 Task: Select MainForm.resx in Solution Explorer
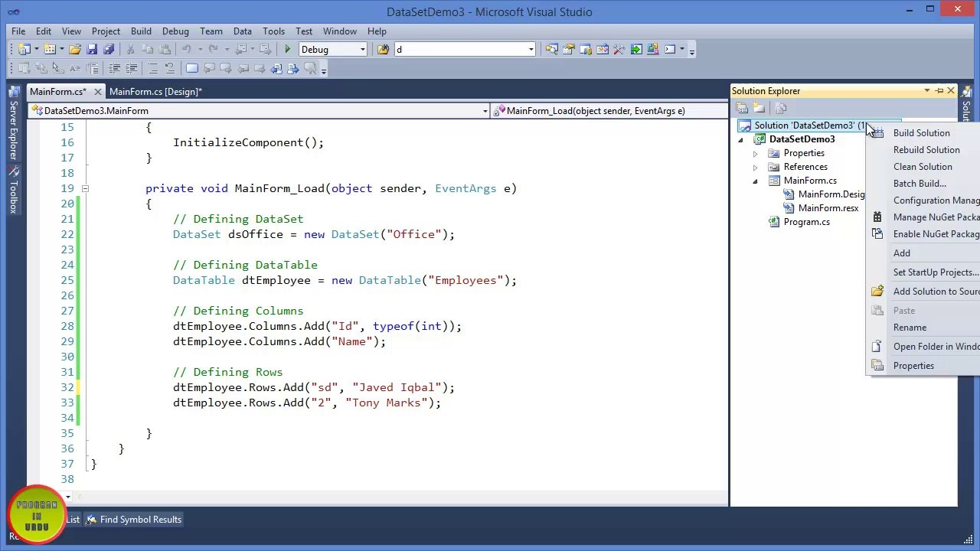(x=828, y=208)
